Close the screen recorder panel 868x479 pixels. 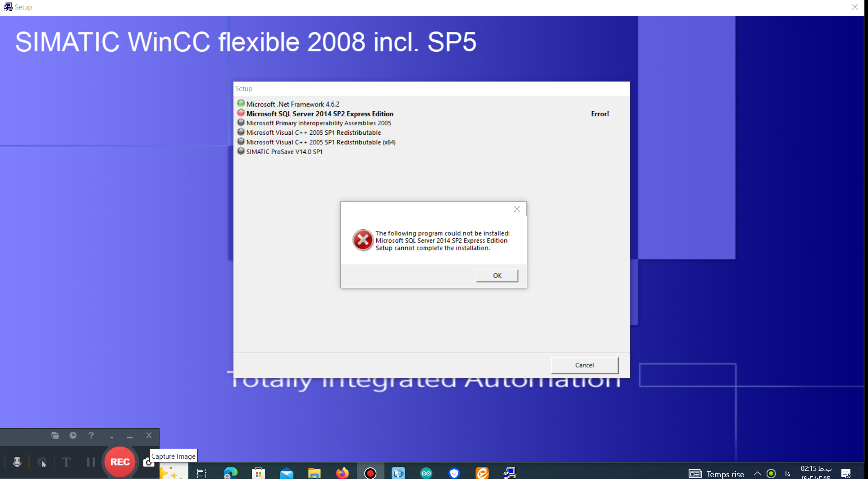[149, 435]
